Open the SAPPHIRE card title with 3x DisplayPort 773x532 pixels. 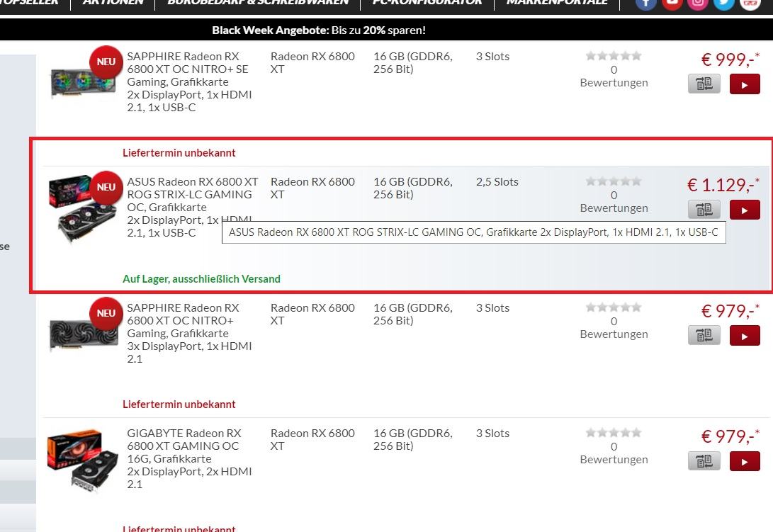tap(189, 334)
